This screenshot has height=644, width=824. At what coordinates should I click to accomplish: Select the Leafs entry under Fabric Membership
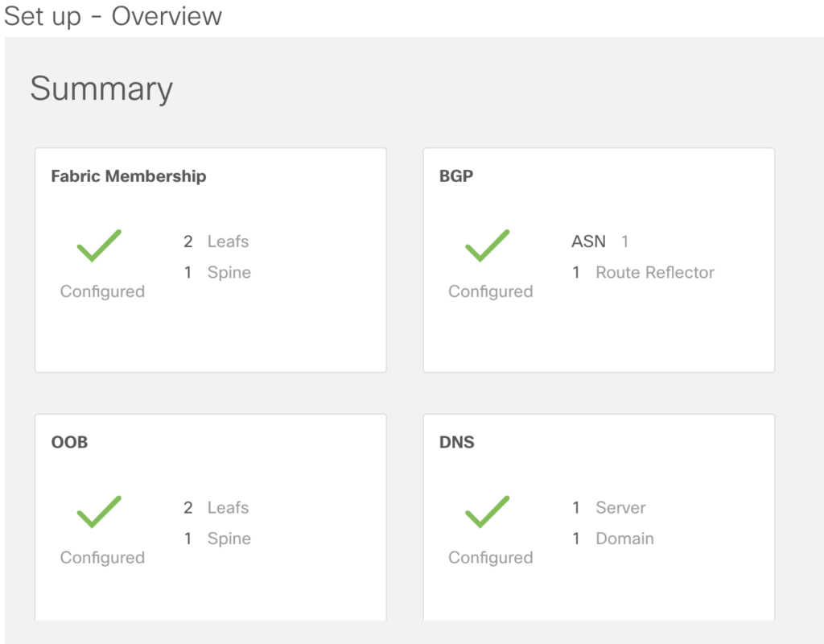point(228,242)
